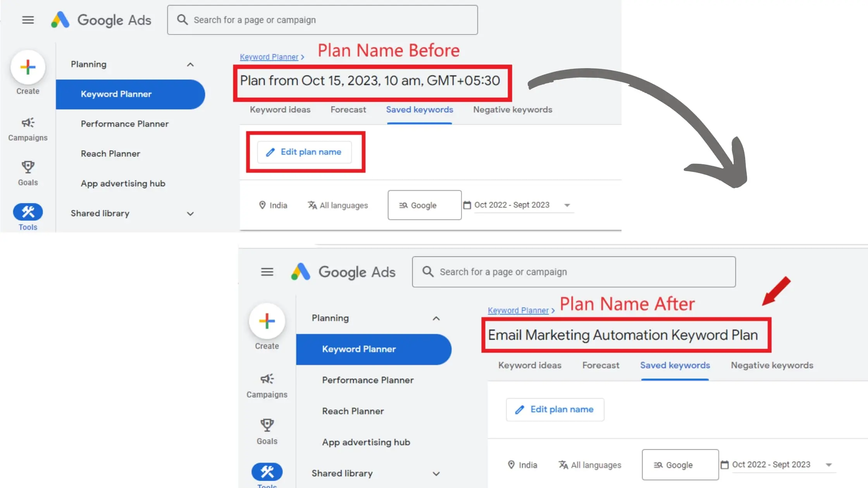This screenshot has height=488, width=868.
Task: Open the Campaigns megaphone icon
Action: 28,123
